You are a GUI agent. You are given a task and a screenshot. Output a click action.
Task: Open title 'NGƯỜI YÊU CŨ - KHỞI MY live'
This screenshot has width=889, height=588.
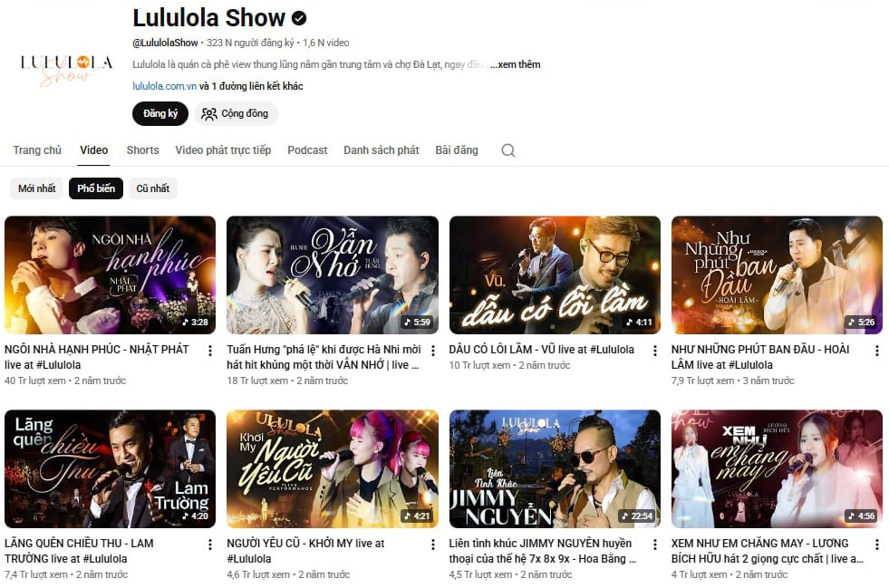tap(305, 551)
